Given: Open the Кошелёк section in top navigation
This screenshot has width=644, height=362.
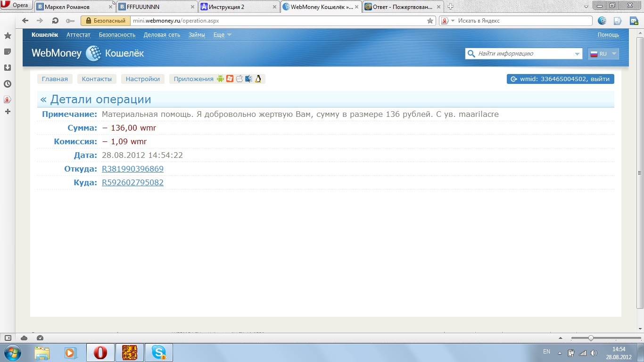Looking at the screenshot, I should [45, 35].
